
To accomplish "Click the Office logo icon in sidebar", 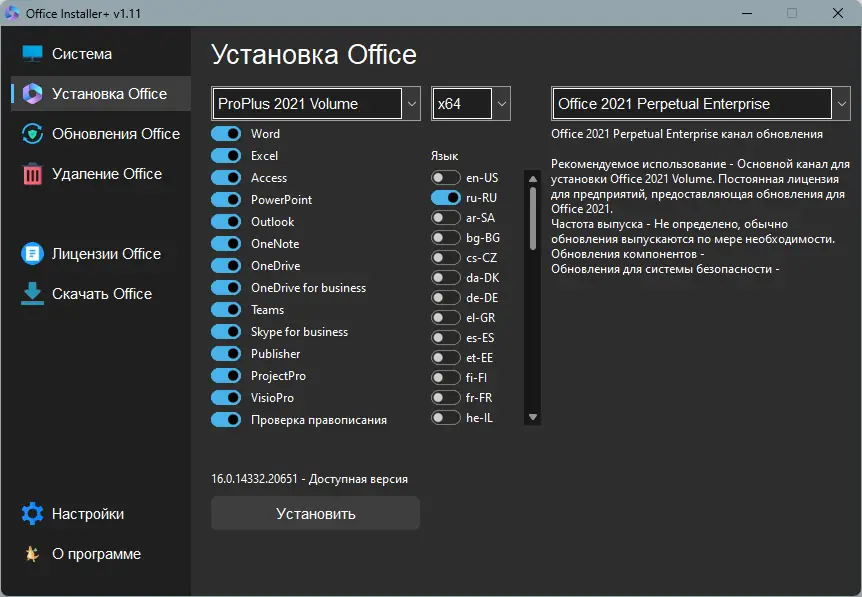I will click(33, 94).
